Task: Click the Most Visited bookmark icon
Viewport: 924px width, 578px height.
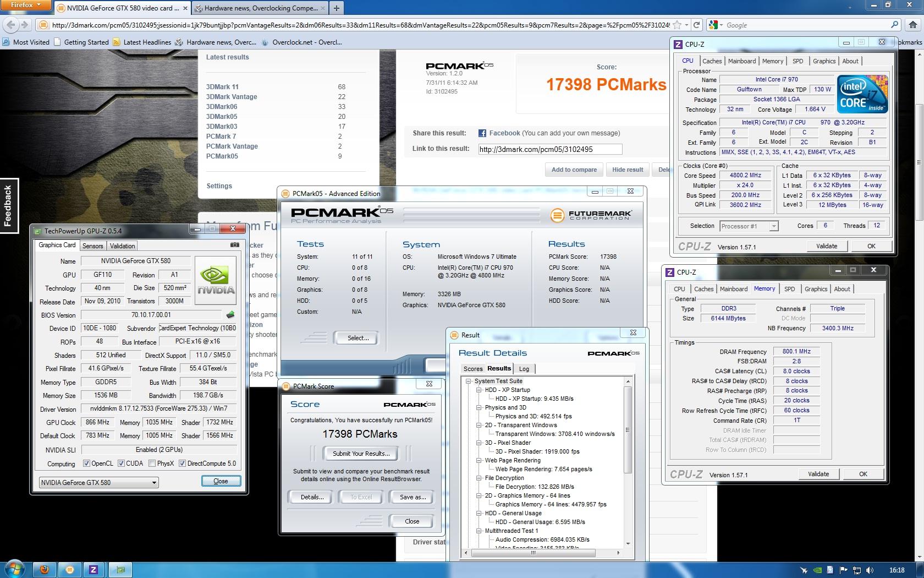Action: tap(6, 42)
